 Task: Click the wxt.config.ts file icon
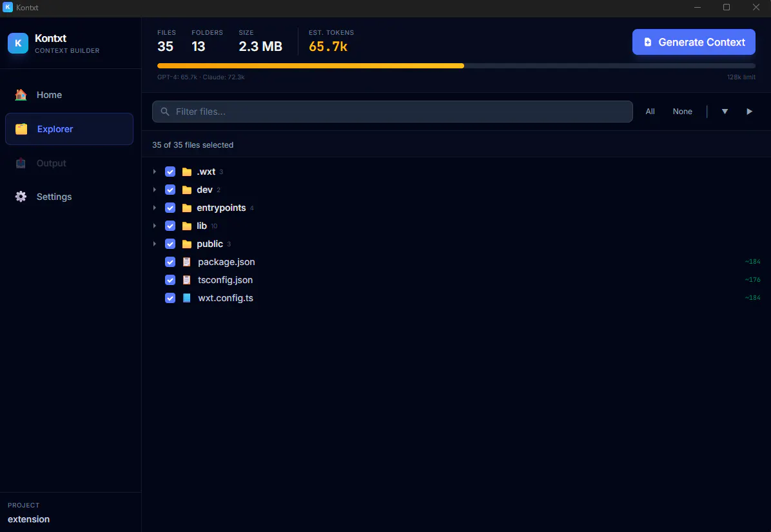pyautogui.click(x=187, y=298)
